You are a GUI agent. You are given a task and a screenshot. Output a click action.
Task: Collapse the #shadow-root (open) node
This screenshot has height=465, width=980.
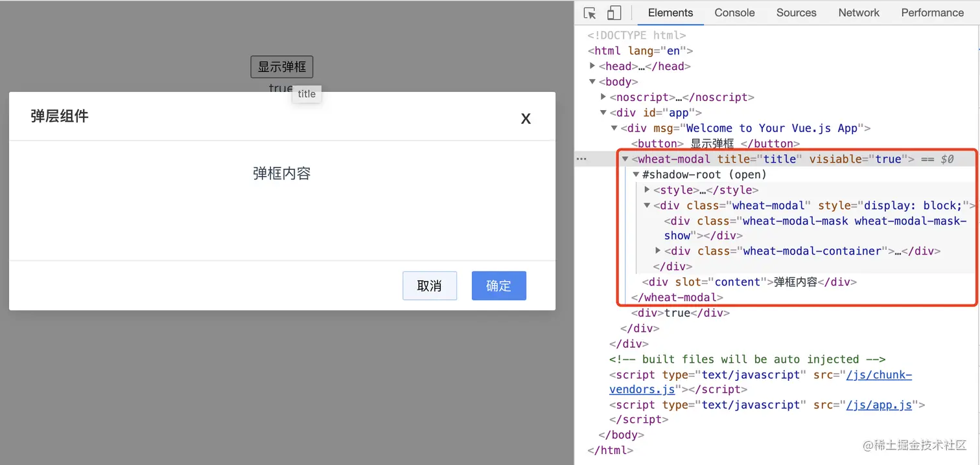636,175
